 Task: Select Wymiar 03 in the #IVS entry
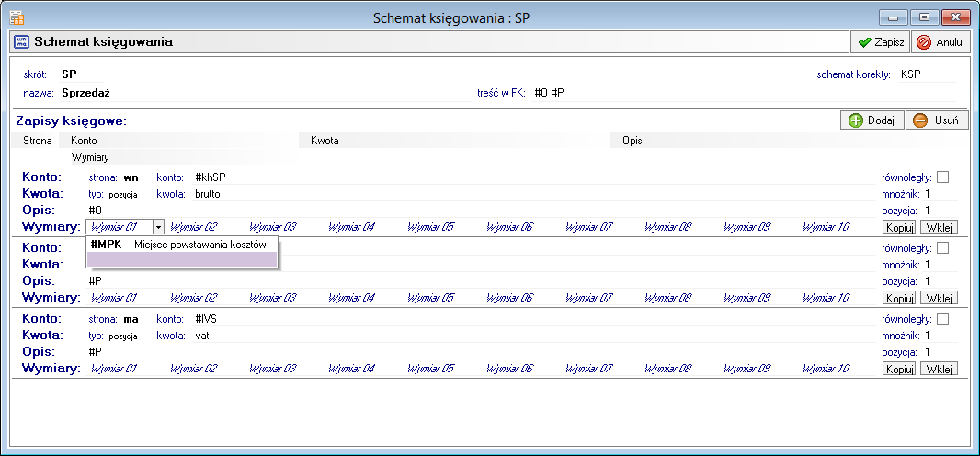click(x=272, y=370)
